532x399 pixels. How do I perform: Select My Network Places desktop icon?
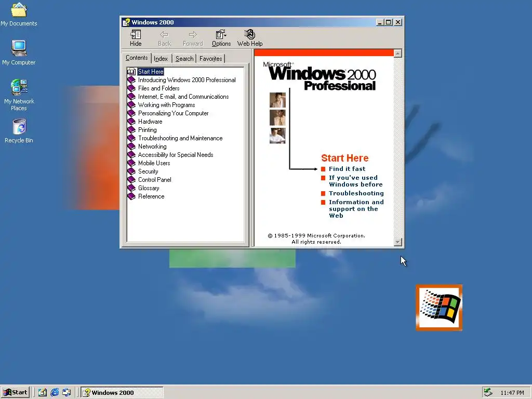point(19,95)
